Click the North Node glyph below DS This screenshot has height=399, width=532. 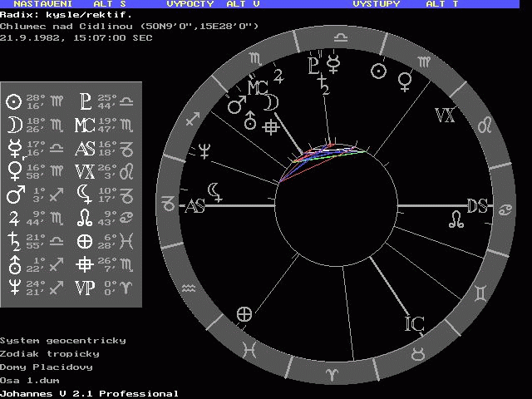pos(456,221)
